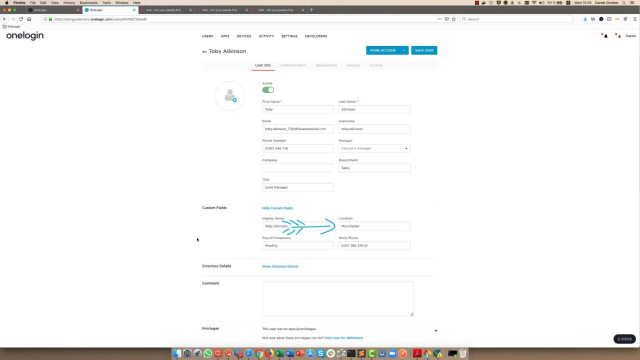Viewport: 640px width, 360px height.
Task: Click the Phone Number input field
Action: pyautogui.click(x=298, y=149)
